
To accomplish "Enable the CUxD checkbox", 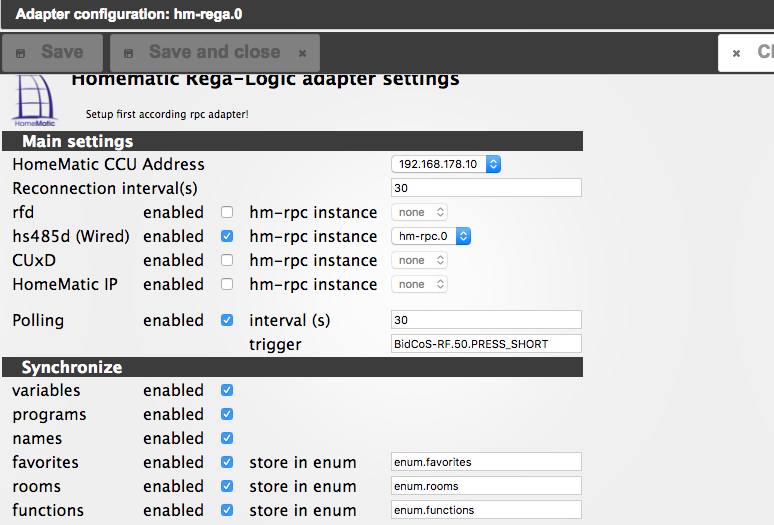I will [x=227, y=260].
